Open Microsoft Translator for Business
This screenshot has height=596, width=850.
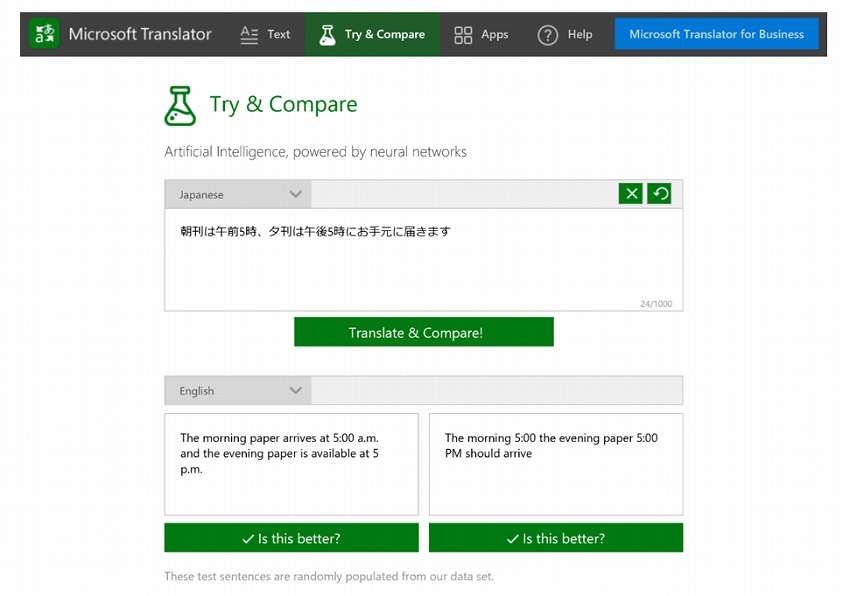(x=716, y=34)
